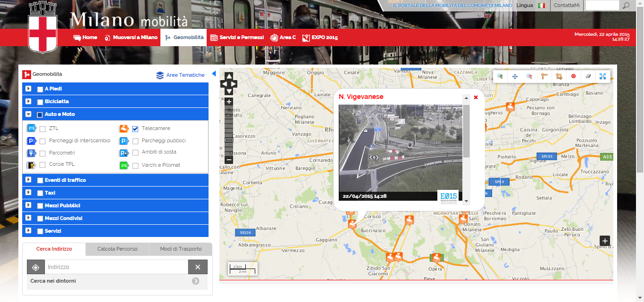The image size is (644, 302).
Task: Click the pan-up arrow on the map
Action: pos(229,76)
